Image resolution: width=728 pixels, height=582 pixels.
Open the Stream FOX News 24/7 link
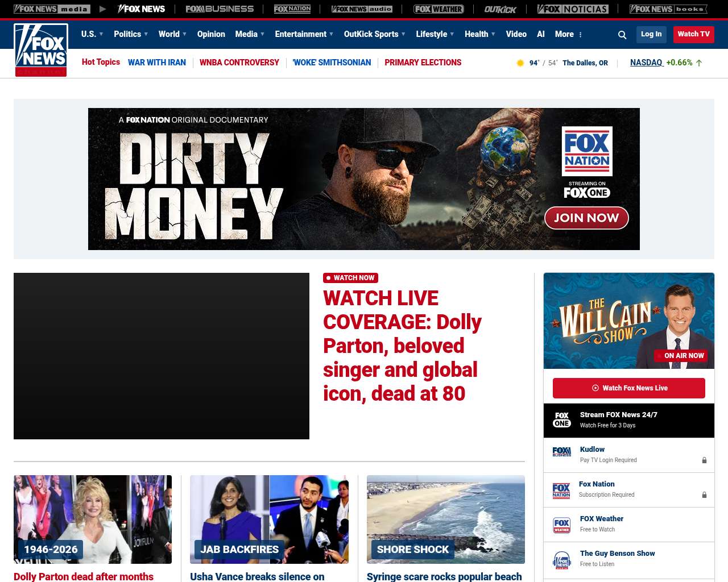point(619,415)
